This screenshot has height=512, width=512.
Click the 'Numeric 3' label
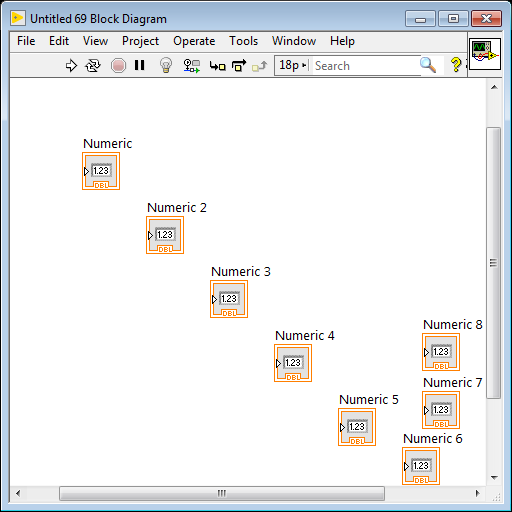pos(241,272)
